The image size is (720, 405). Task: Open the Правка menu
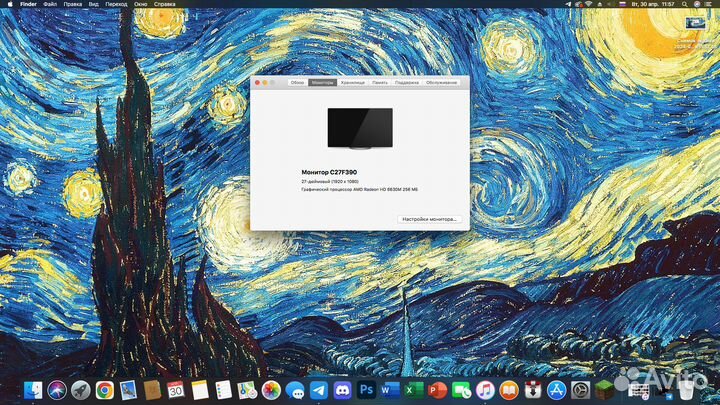point(73,4)
